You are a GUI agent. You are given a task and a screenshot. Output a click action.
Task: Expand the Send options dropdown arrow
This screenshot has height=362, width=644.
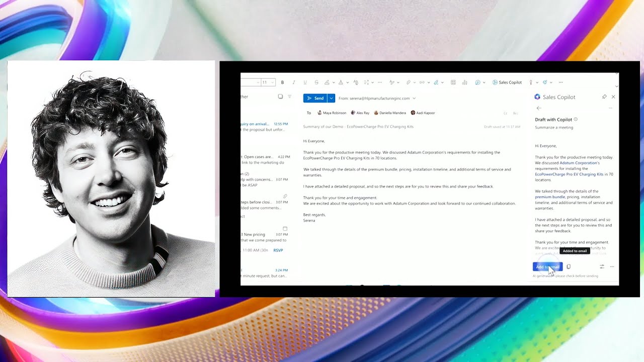click(x=331, y=98)
